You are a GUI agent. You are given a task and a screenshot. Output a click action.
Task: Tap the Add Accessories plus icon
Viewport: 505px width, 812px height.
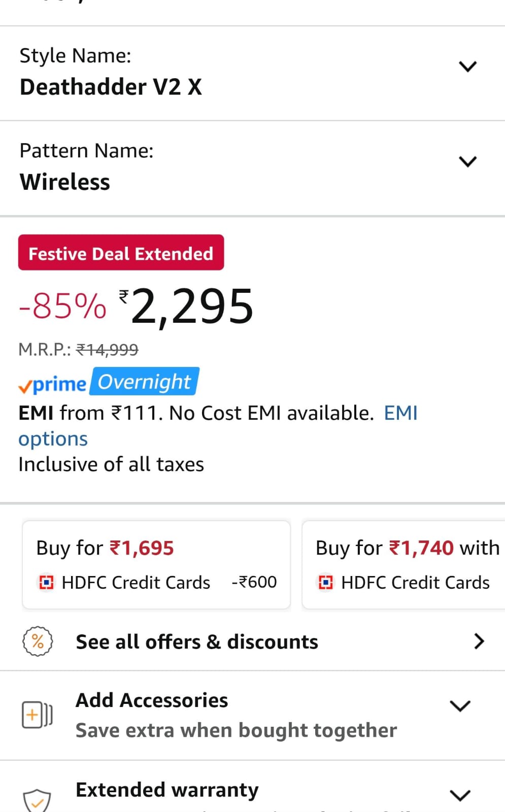pos(37,715)
